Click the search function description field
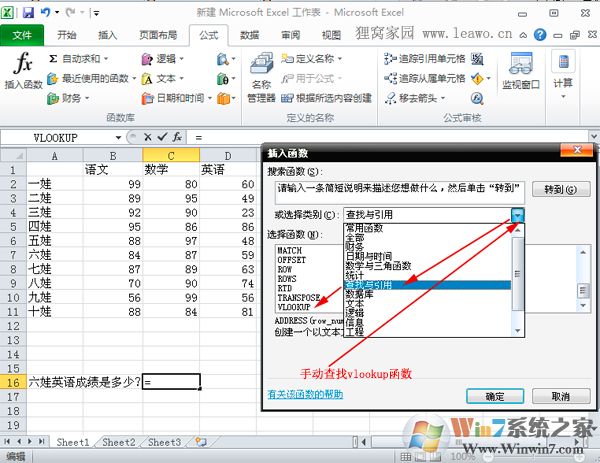The image size is (600, 463). [399, 192]
